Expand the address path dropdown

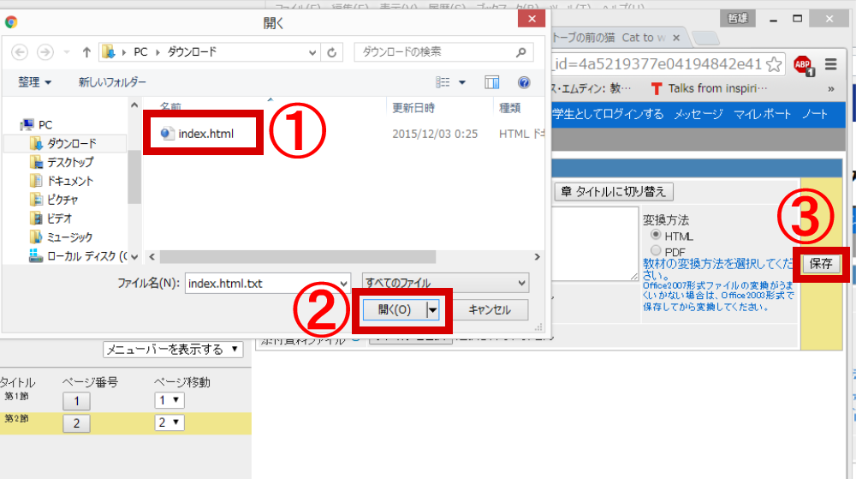tap(312, 52)
